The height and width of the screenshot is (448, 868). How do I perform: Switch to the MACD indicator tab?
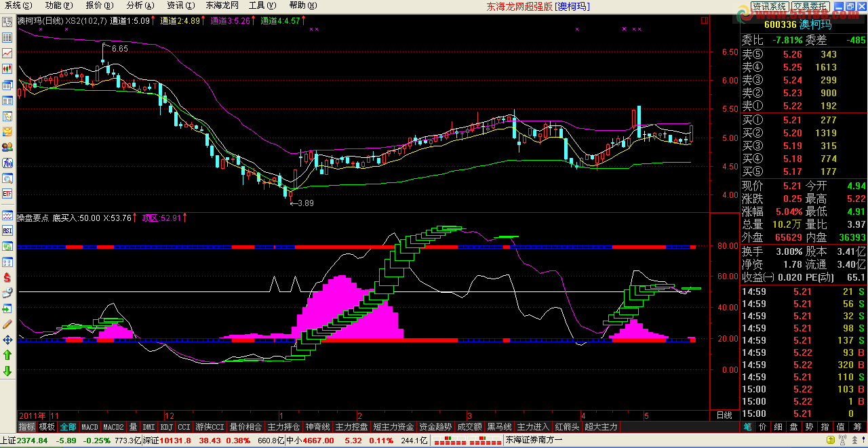[90, 427]
